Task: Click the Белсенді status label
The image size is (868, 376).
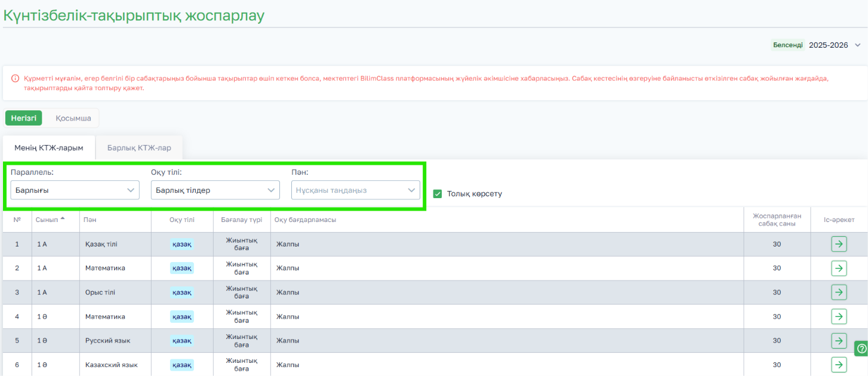Action: 788,45
